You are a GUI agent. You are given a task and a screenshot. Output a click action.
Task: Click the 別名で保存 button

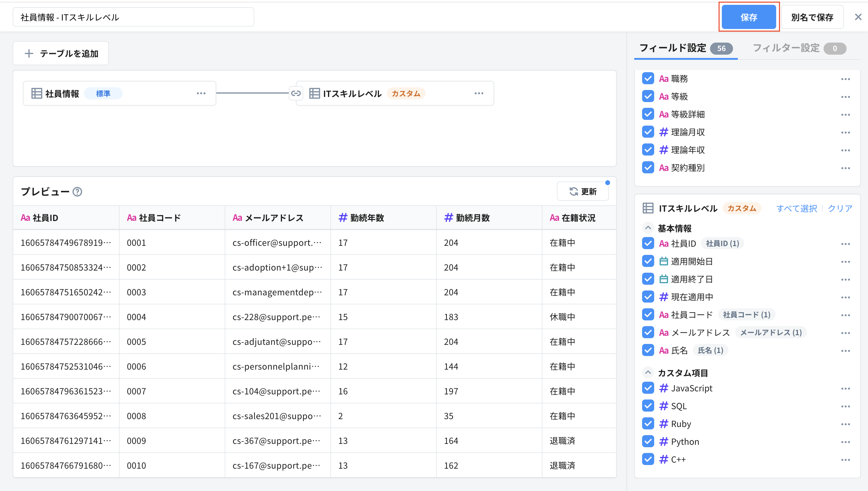[x=812, y=17]
